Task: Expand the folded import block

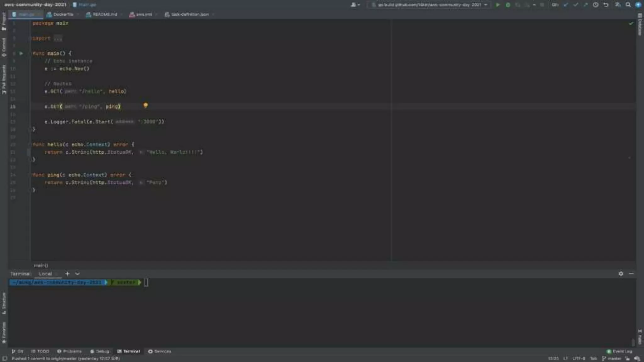Action: (x=58, y=38)
